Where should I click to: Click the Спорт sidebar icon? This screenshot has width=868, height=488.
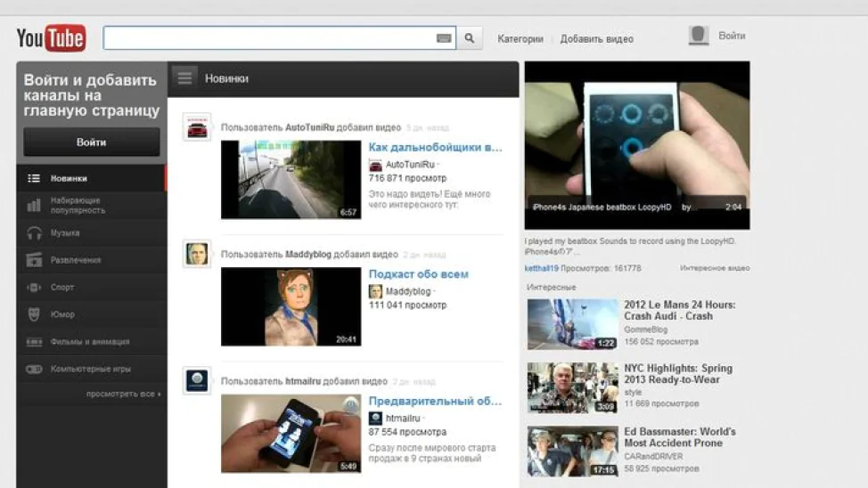34,287
